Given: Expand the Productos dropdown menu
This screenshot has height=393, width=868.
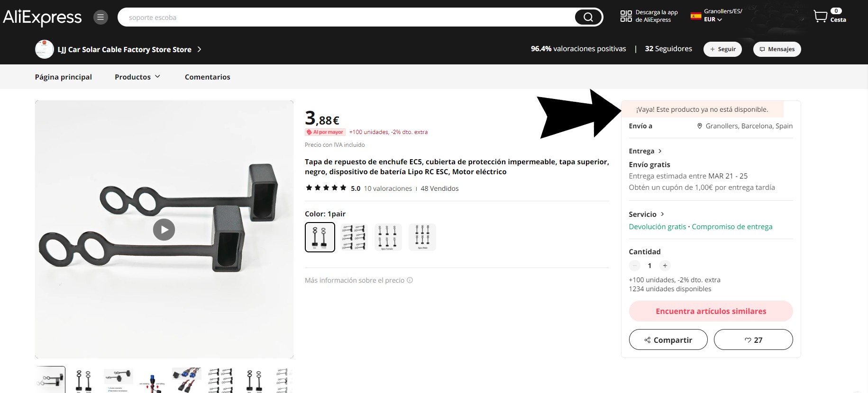Looking at the screenshot, I should coord(137,77).
